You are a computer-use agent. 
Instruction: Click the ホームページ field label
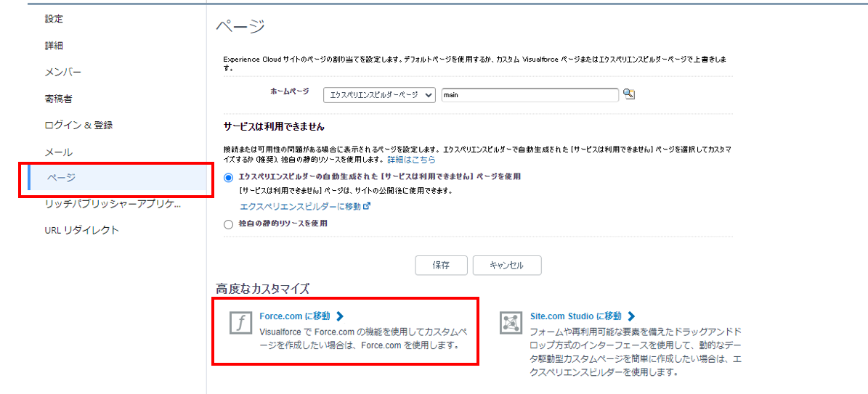coord(290,91)
